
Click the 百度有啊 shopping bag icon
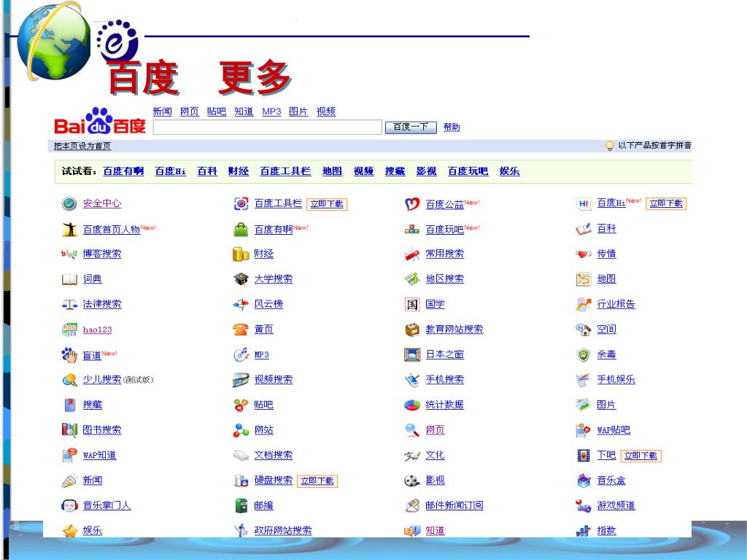pyautogui.click(x=241, y=230)
